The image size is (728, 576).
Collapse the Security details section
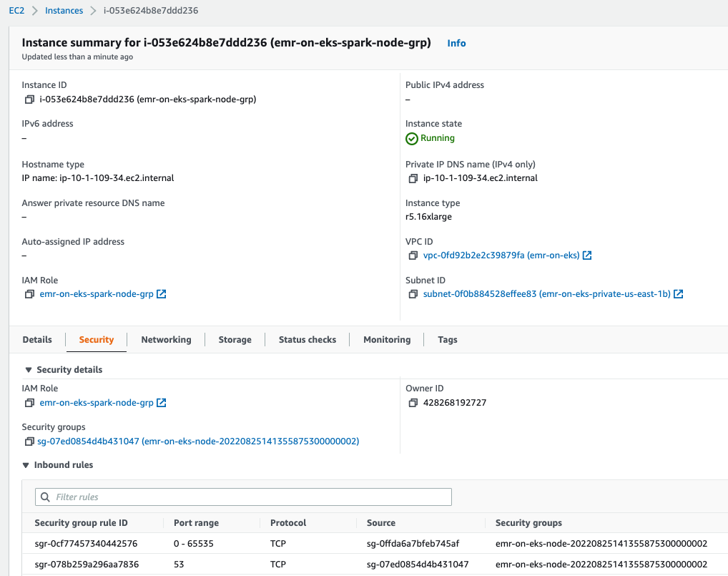pyautogui.click(x=26, y=369)
